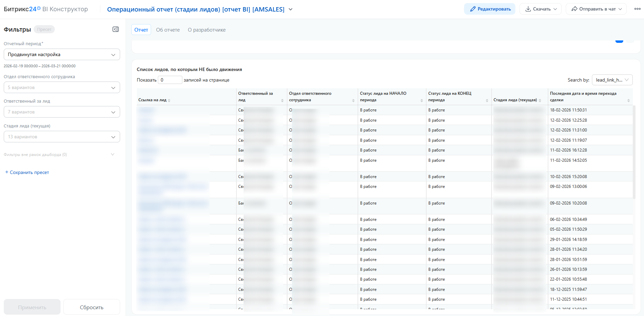Sort by 'Отдел ответственного сотрудника' column icon

353,101
